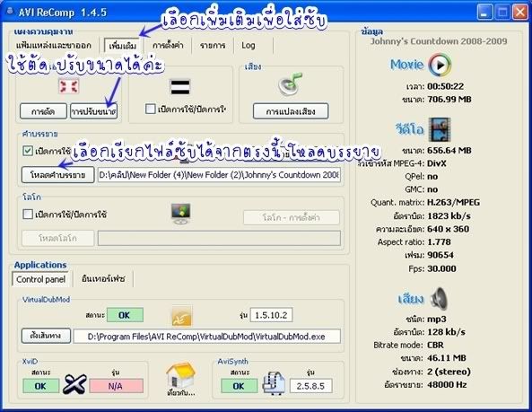
Task: Uncheck the subtitles enable checkbox
Action: (28, 151)
